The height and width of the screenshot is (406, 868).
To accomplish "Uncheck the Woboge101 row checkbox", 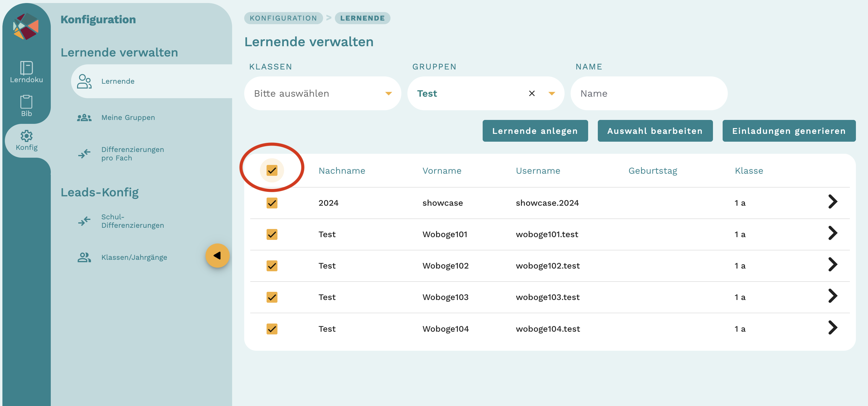I will tap(272, 234).
